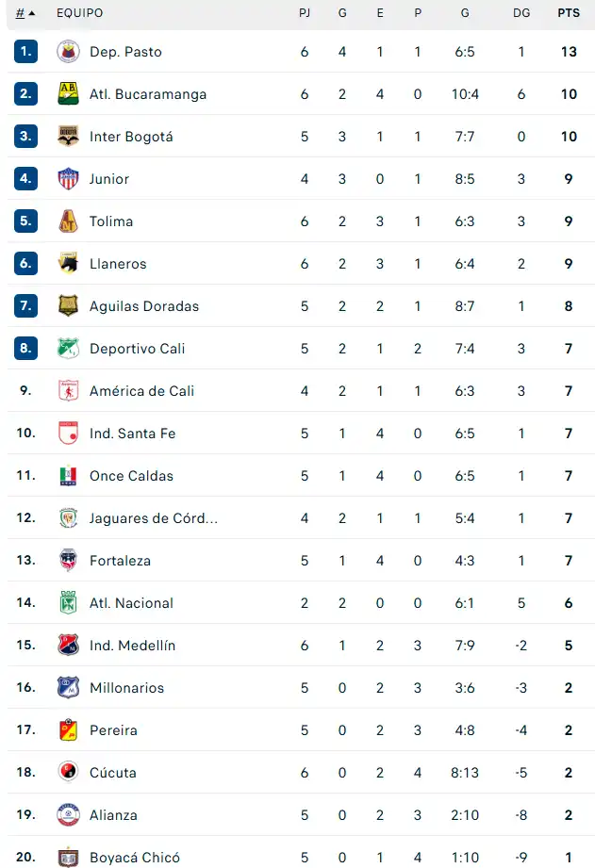The height and width of the screenshot is (868, 595).
Task: Select América de Cali from the standings
Action: [141, 391]
